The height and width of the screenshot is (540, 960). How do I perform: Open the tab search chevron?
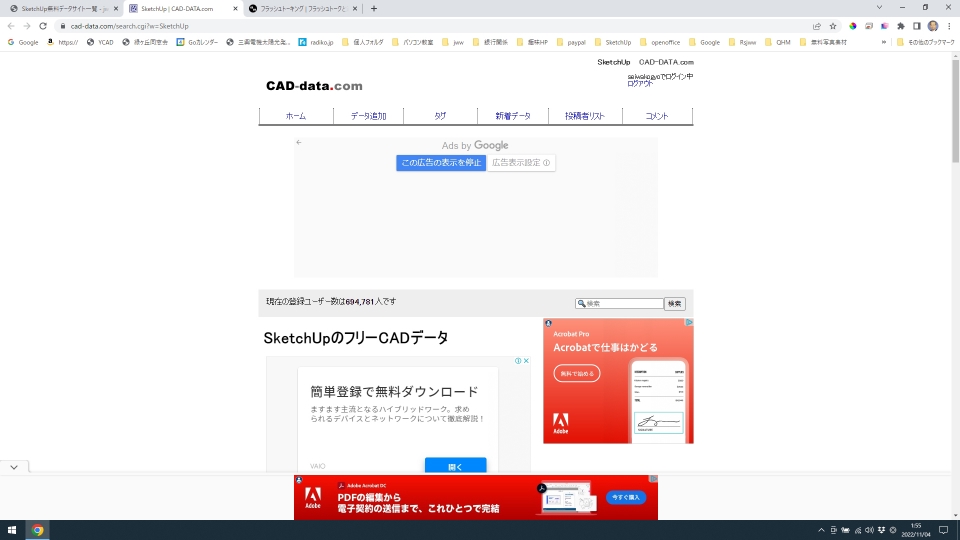coord(879,8)
